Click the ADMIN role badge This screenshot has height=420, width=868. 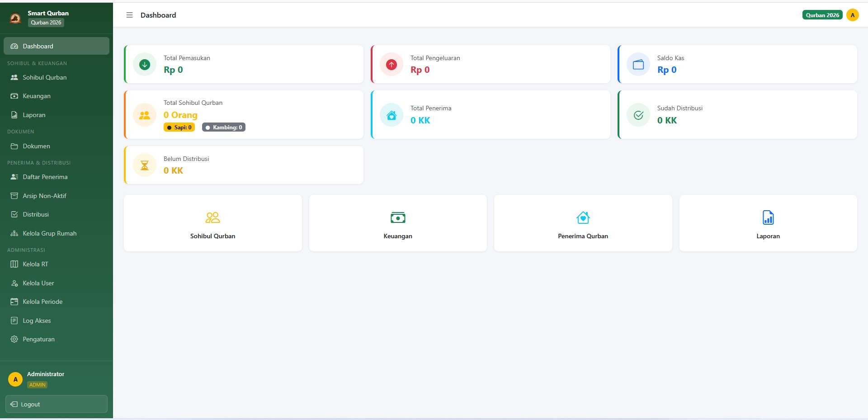point(38,385)
